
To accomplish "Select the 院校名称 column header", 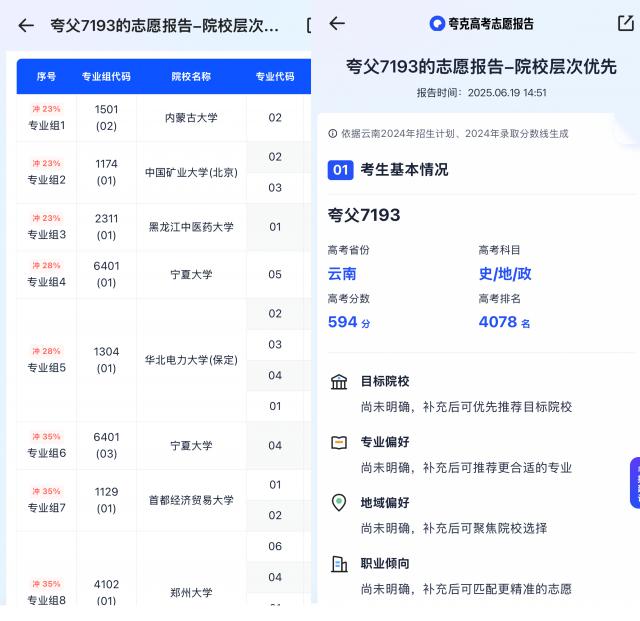I will pyautogui.click(x=191, y=76).
